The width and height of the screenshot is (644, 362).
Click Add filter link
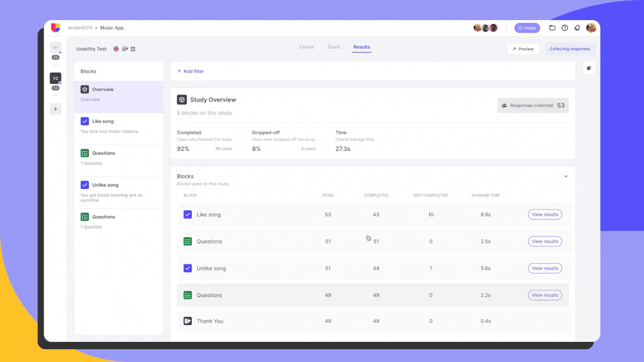[191, 72]
